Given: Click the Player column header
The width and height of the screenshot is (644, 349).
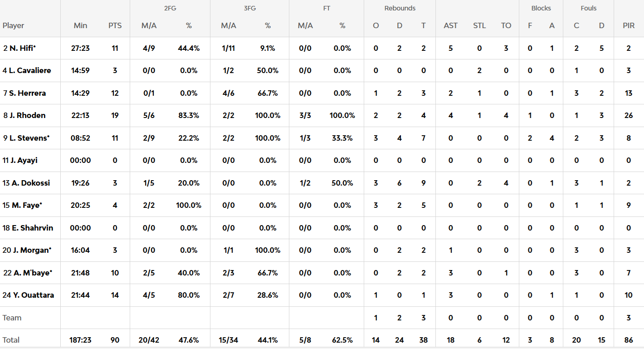Looking at the screenshot, I should 14,25.
